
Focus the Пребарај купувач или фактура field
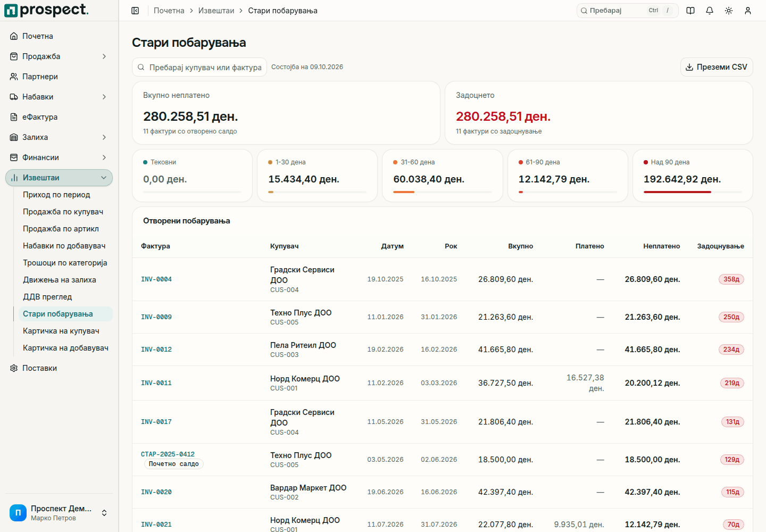[199, 67]
